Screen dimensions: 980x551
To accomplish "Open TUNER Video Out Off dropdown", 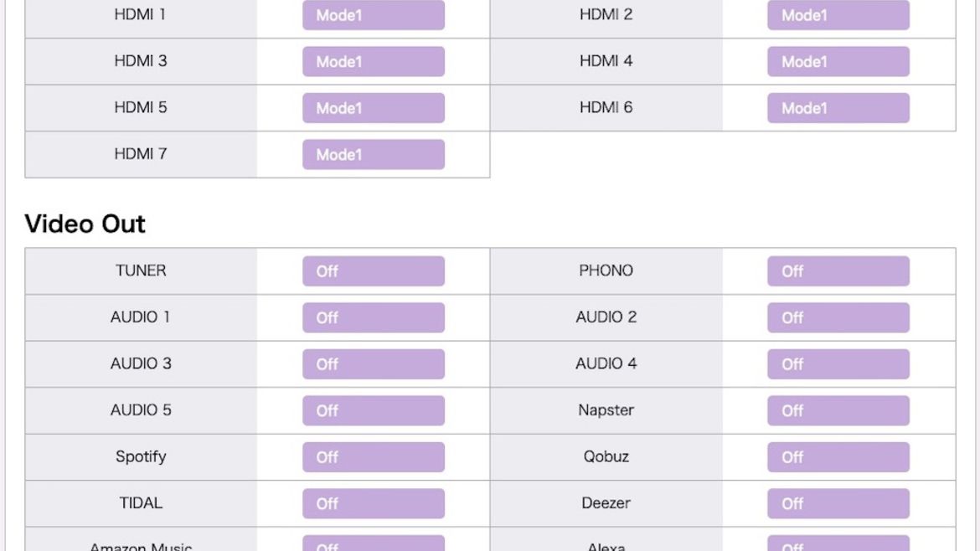I will pos(373,270).
